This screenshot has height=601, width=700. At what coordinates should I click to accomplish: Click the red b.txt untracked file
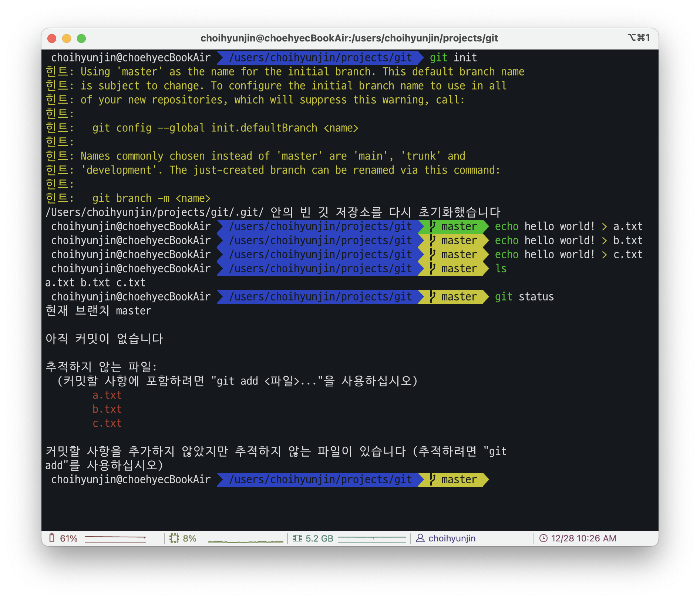pyautogui.click(x=107, y=409)
